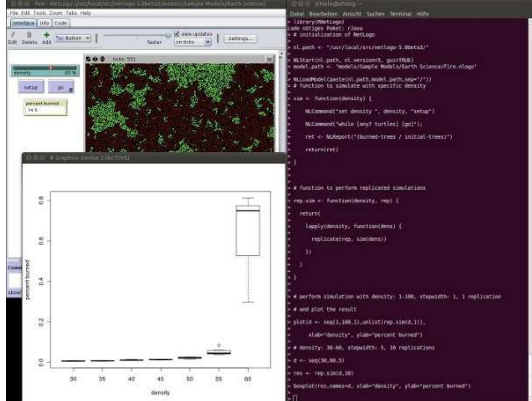532x401 pixels.
Task: Expand the scrollbar arrow on the interface panel
Action: point(281,53)
